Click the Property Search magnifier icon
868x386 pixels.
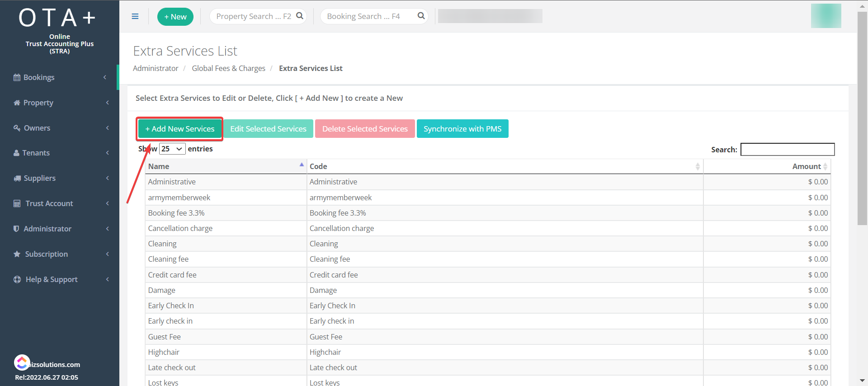coord(299,16)
